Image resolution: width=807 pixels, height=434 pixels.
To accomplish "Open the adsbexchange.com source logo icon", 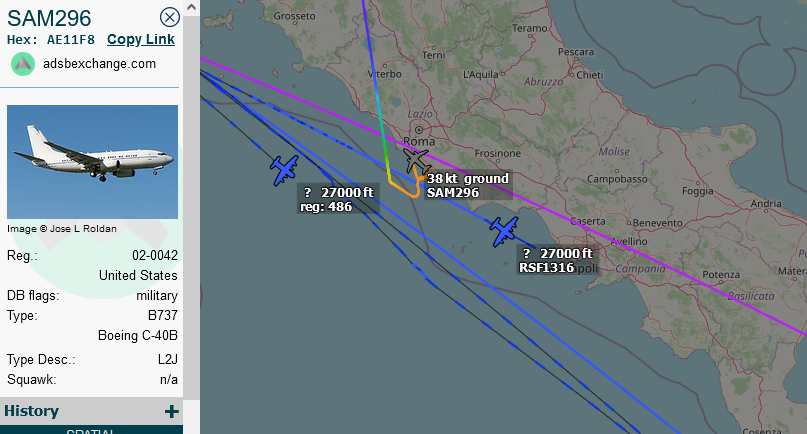I will pyautogui.click(x=23, y=64).
